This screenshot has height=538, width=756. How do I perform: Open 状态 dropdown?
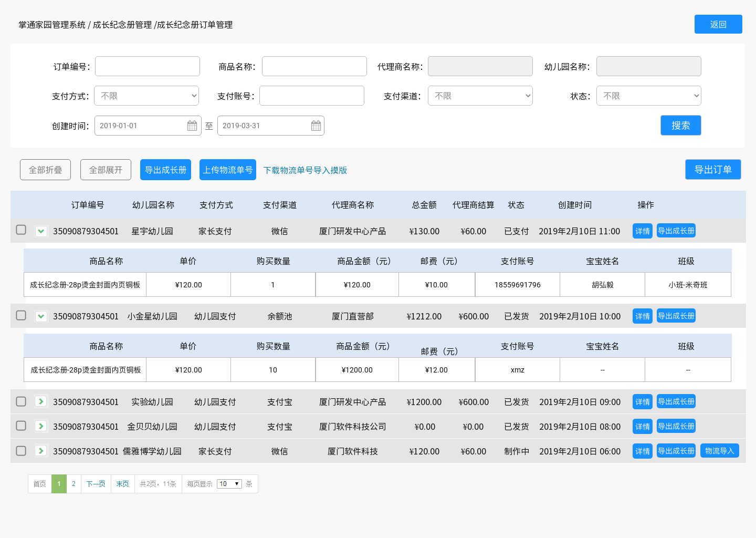[x=649, y=96]
